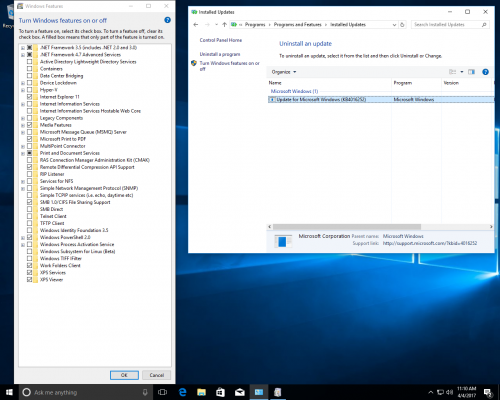500x400 pixels.
Task: Expand the Media Features node
Action: point(23,125)
